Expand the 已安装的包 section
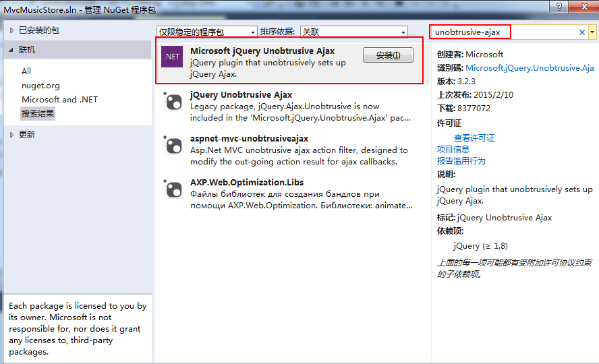599x364 pixels. click(11, 30)
